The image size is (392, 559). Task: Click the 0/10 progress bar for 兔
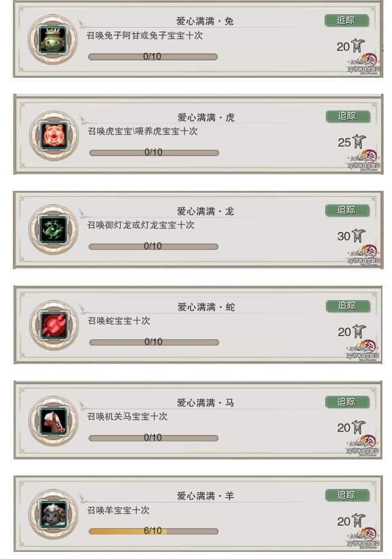click(153, 57)
